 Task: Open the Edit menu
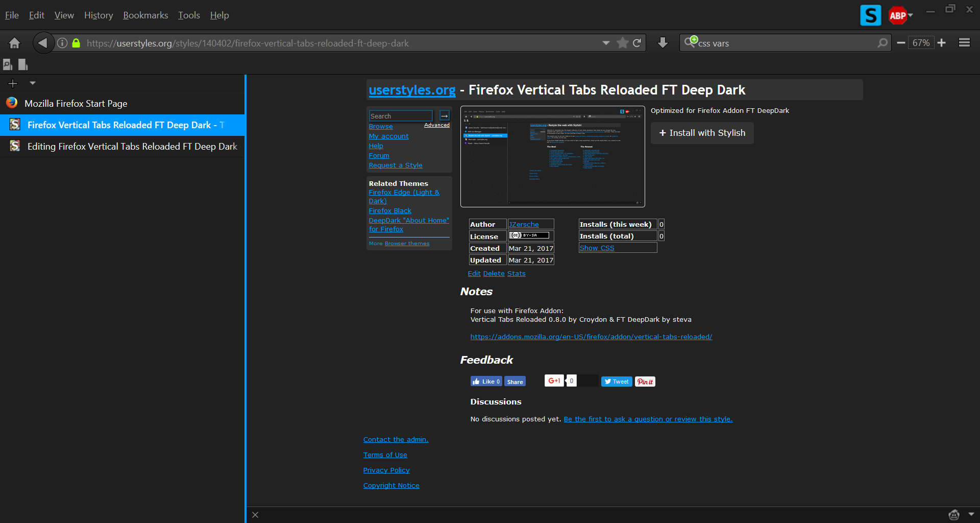(36, 15)
